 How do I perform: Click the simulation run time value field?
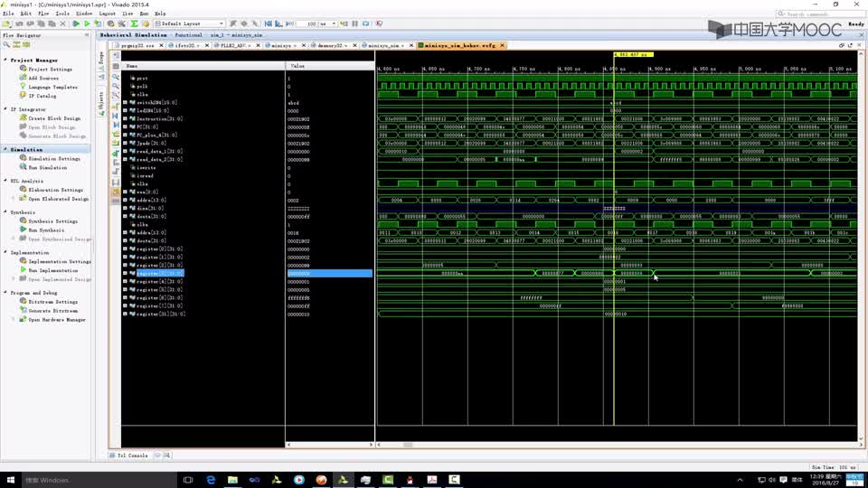[x=307, y=23]
